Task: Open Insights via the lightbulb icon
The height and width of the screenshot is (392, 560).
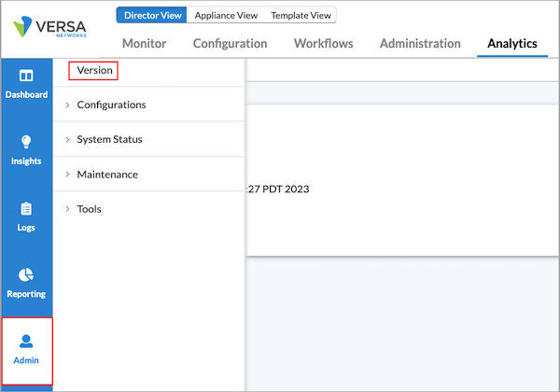Action: point(26,142)
